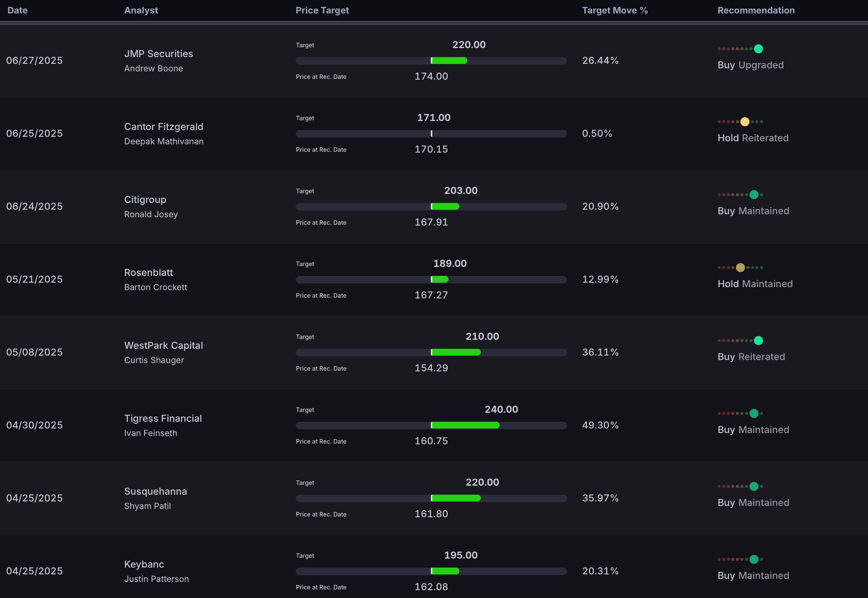This screenshot has height=598, width=868.
Task: Click Tigress Financial price target bar
Action: 431,425
